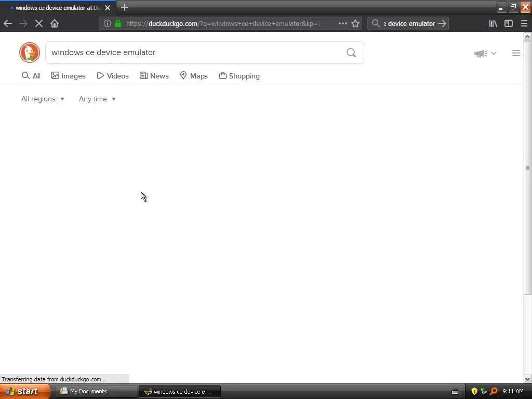Submit Firefox search box with arrow

[442, 23]
